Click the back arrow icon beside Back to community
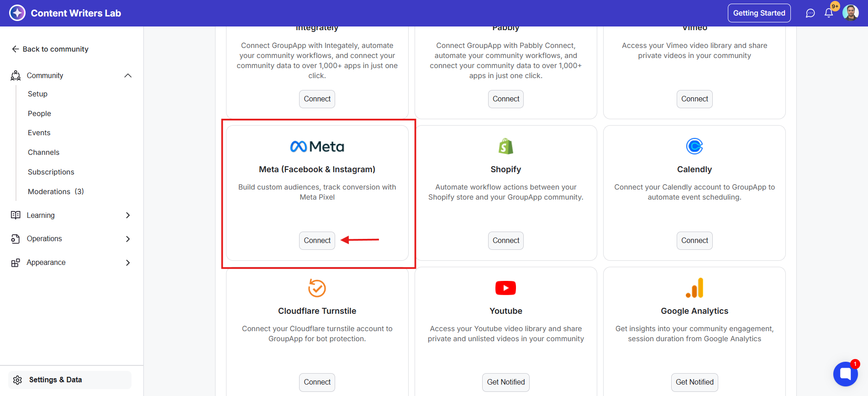This screenshot has height=396, width=868. click(16, 49)
